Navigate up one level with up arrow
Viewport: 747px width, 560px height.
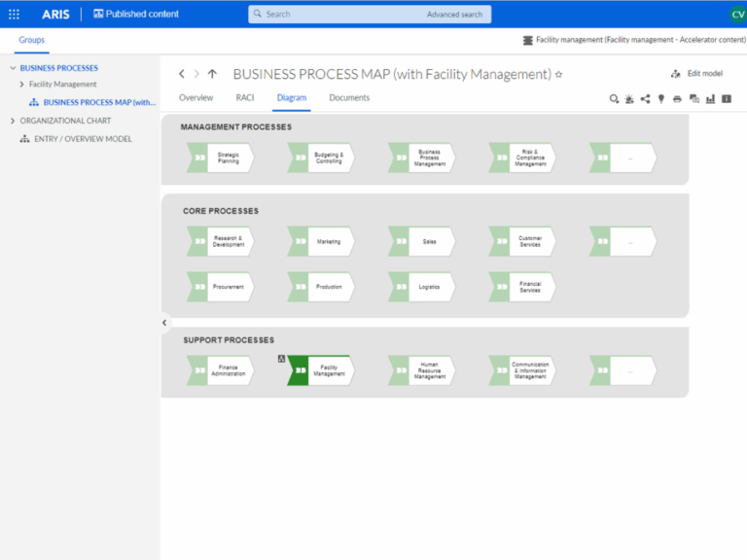(212, 74)
